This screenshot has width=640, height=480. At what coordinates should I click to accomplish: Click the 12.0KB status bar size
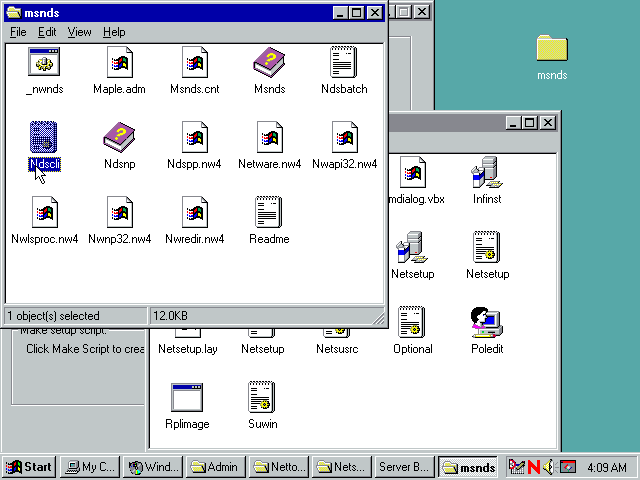[170, 316]
